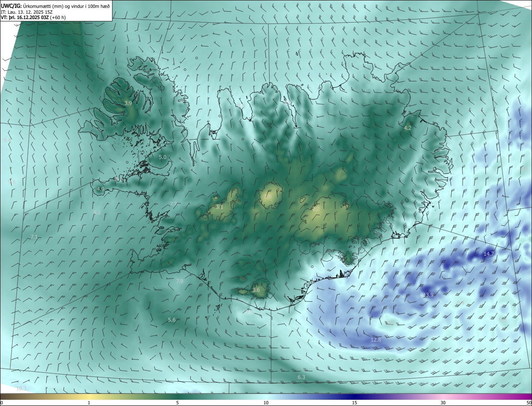Viewport: 532px width, 406px height.
Task: Click the 4.9 value on Snæfellsnes peninsula
Action: pos(100,189)
